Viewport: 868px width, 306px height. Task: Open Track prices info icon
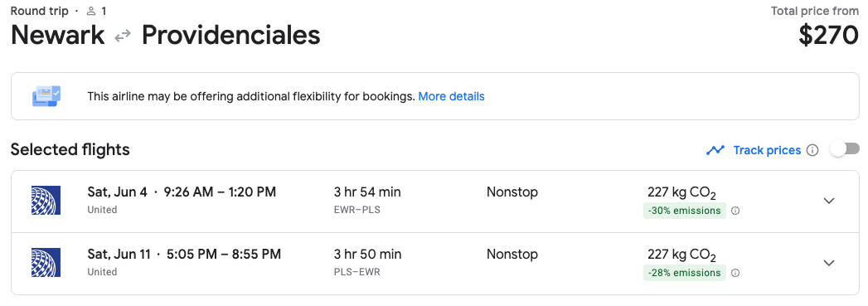click(812, 150)
